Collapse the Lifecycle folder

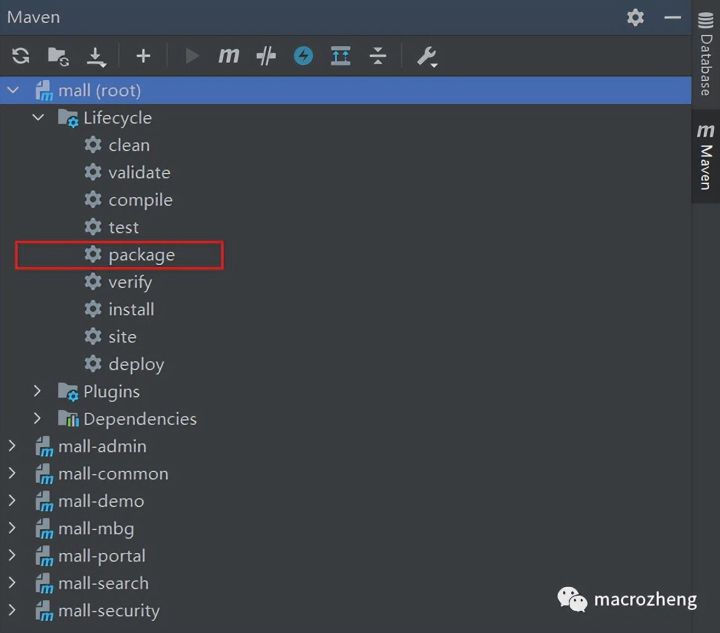38,118
